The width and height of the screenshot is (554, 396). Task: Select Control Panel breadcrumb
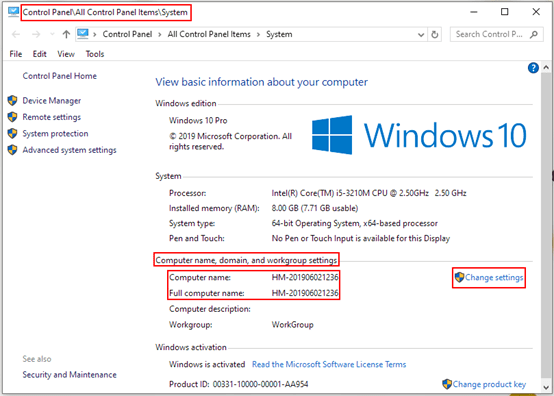click(x=127, y=34)
